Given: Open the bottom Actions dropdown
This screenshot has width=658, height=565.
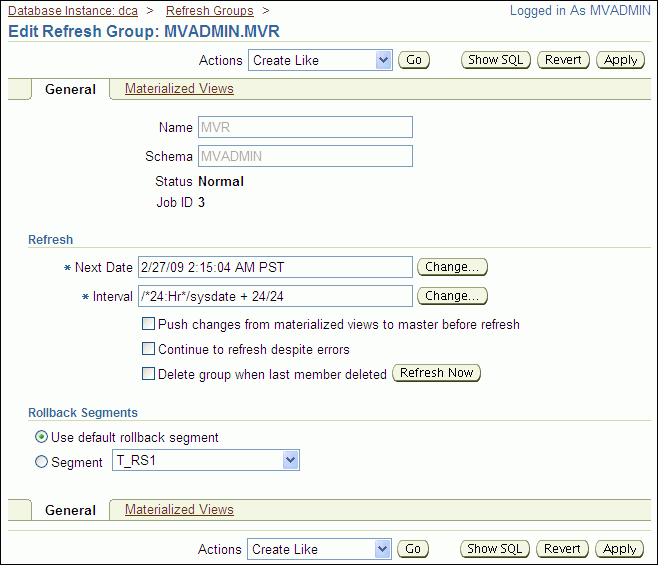Looking at the screenshot, I should coord(320,549).
